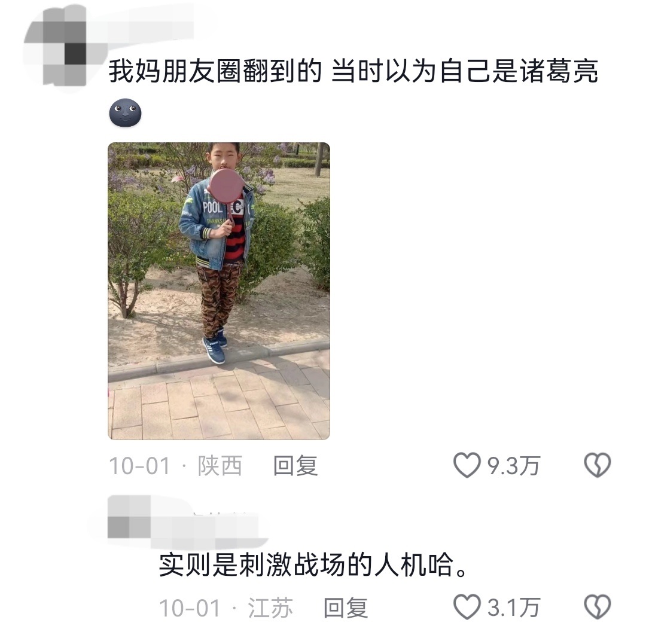646x644 pixels.
Task: Select the reply text 实则是刺激战场的人机哈
Action: (x=306, y=564)
